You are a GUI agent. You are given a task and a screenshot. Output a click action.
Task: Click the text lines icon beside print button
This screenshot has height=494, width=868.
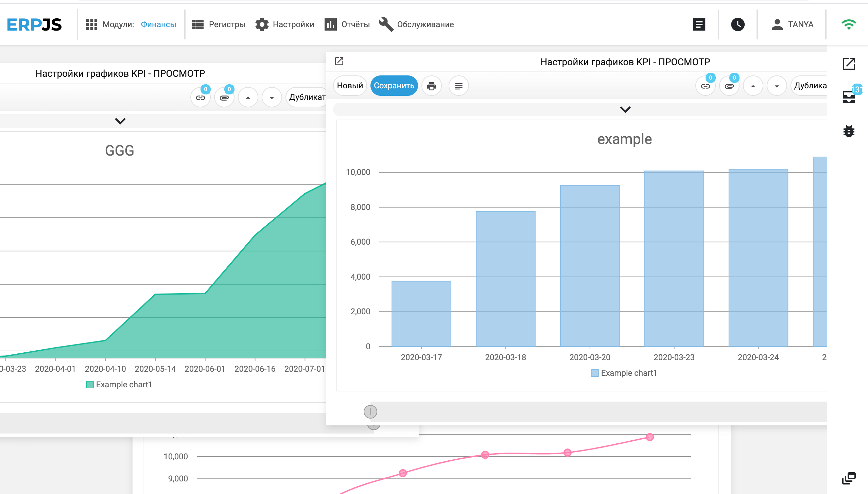458,86
